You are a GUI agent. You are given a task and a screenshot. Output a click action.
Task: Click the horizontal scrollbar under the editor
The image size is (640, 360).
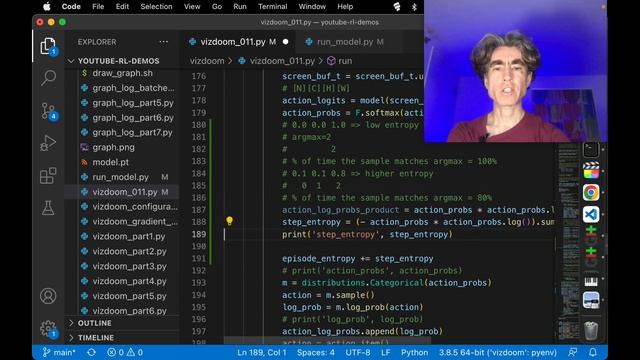coord(327,340)
